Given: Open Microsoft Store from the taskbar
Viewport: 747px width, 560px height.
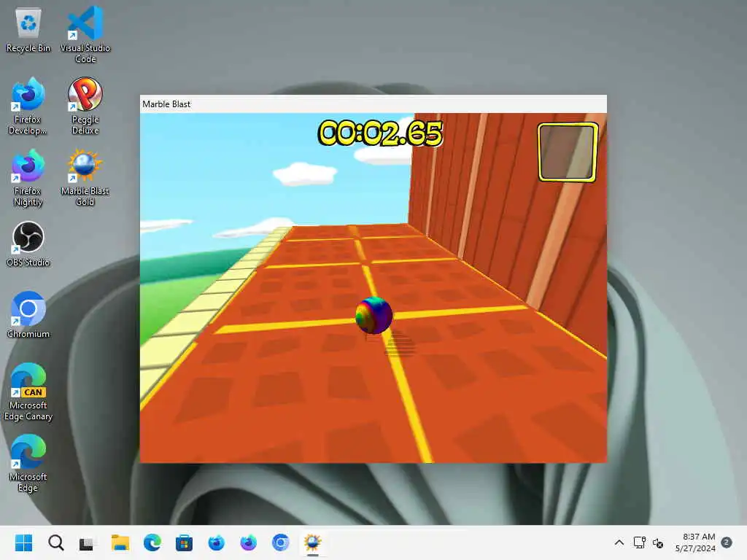Looking at the screenshot, I should 184,542.
